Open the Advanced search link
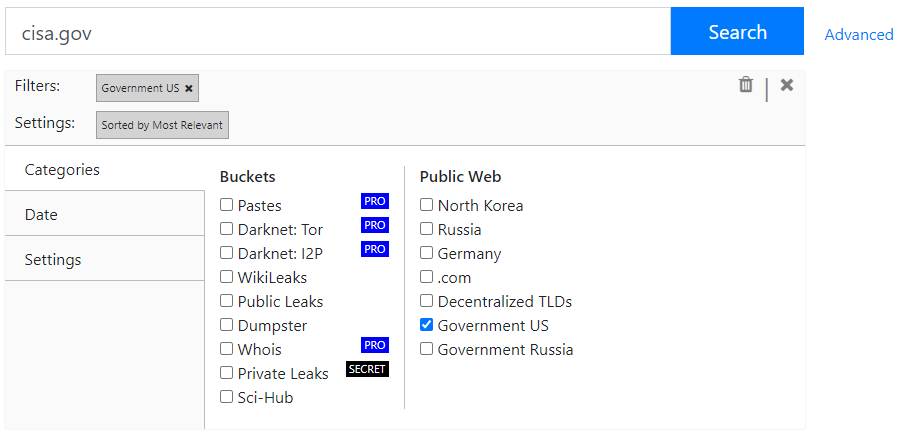Viewport: 903px width, 435px height. point(858,35)
